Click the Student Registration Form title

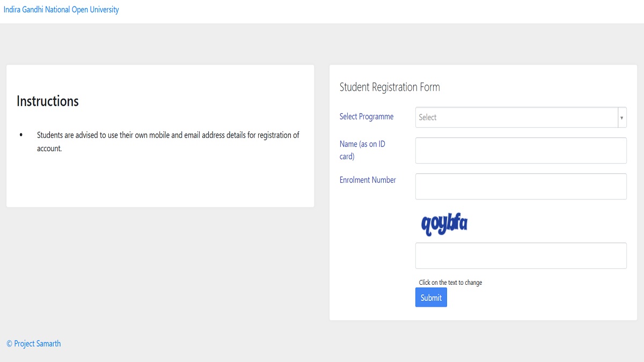tap(390, 87)
